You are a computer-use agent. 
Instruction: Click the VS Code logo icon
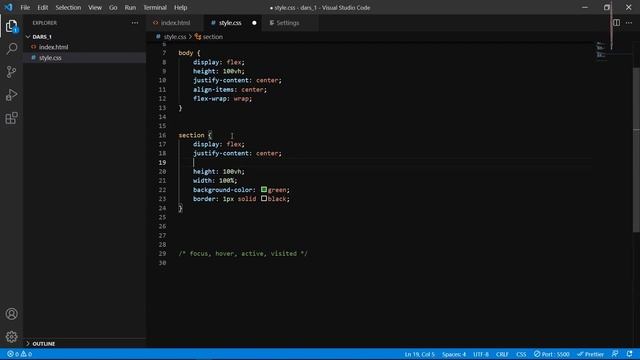coord(8,7)
